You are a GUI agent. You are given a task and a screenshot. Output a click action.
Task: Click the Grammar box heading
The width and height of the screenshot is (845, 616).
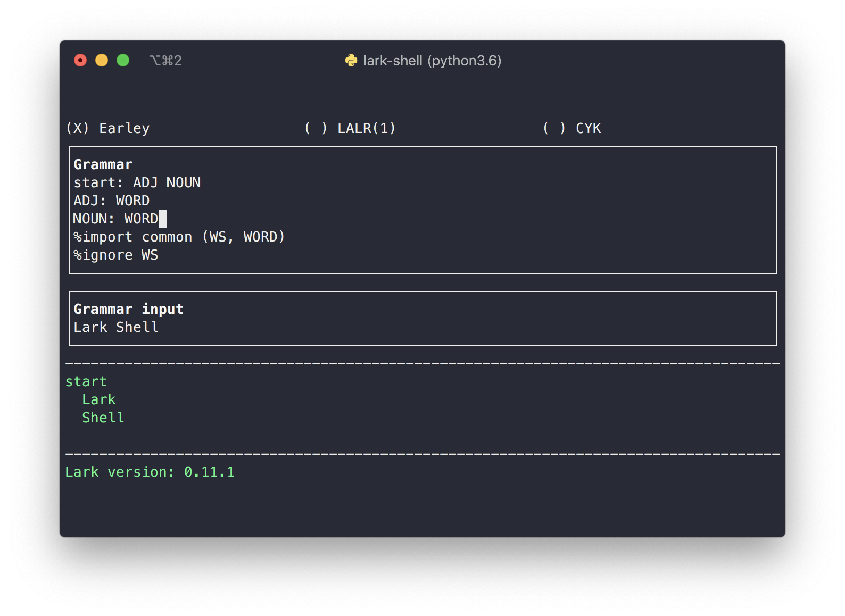click(103, 164)
